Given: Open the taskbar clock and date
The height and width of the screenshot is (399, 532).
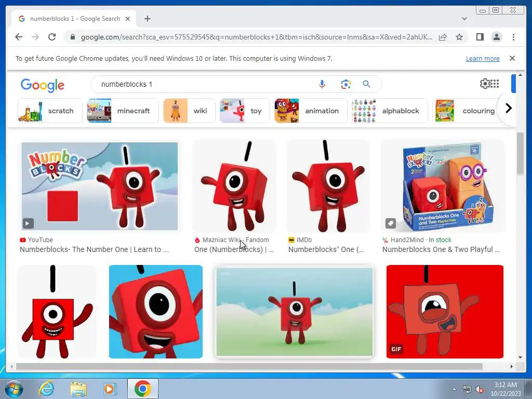Looking at the screenshot, I should (506, 389).
